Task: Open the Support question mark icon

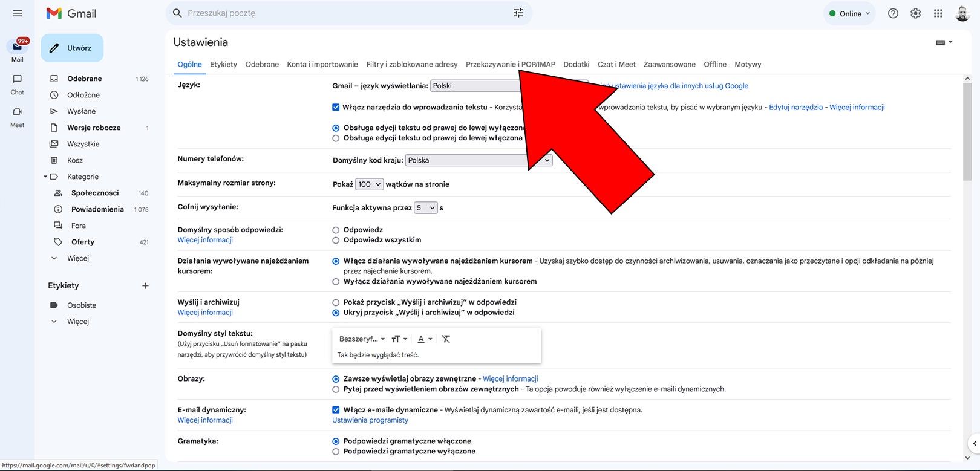Action: tap(893, 13)
